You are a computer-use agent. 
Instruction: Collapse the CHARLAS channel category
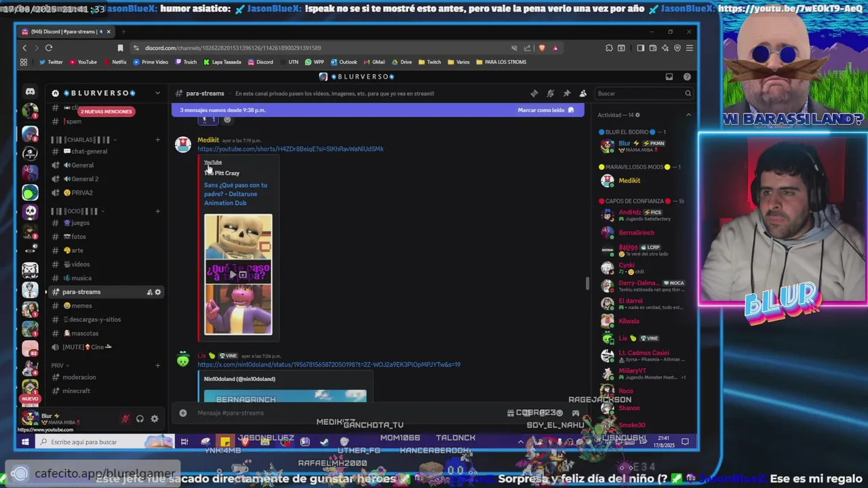click(x=83, y=140)
